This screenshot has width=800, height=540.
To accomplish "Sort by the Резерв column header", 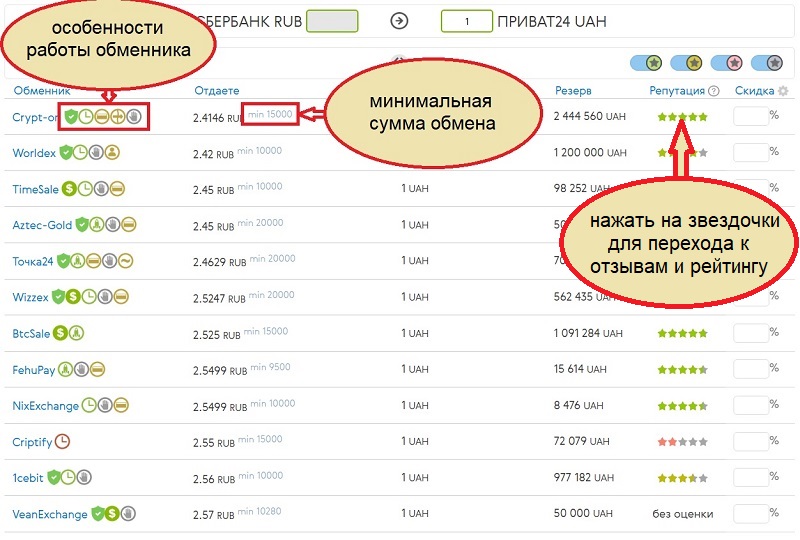I will (x=573, y=91).
